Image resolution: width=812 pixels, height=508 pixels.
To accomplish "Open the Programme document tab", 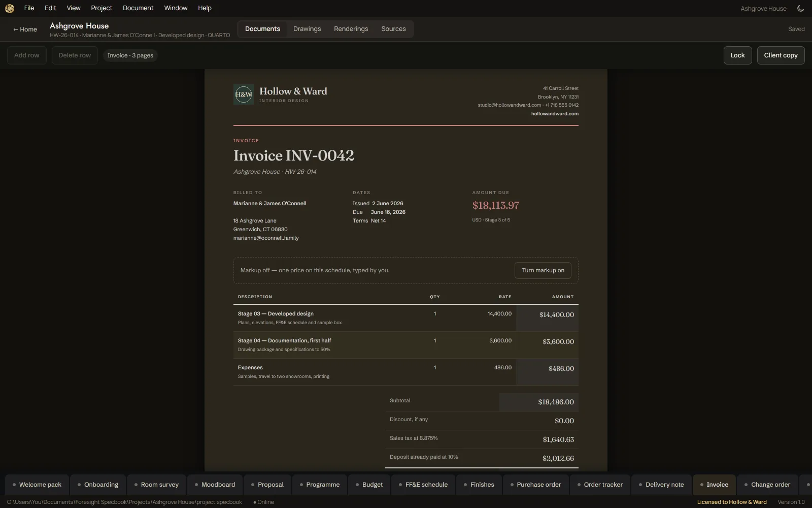I will (320, 485).
